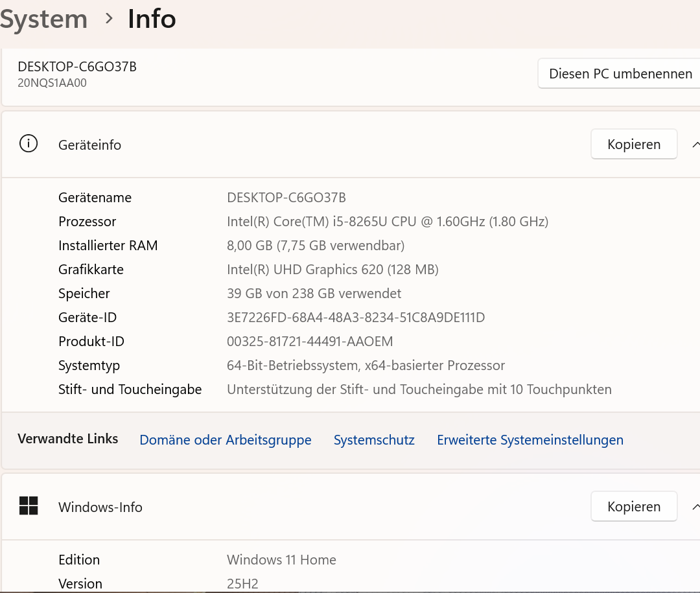Click the breadcrumb arrow between System and Info
The width and height of the screenshot is (700, 593).
[108, 19]
